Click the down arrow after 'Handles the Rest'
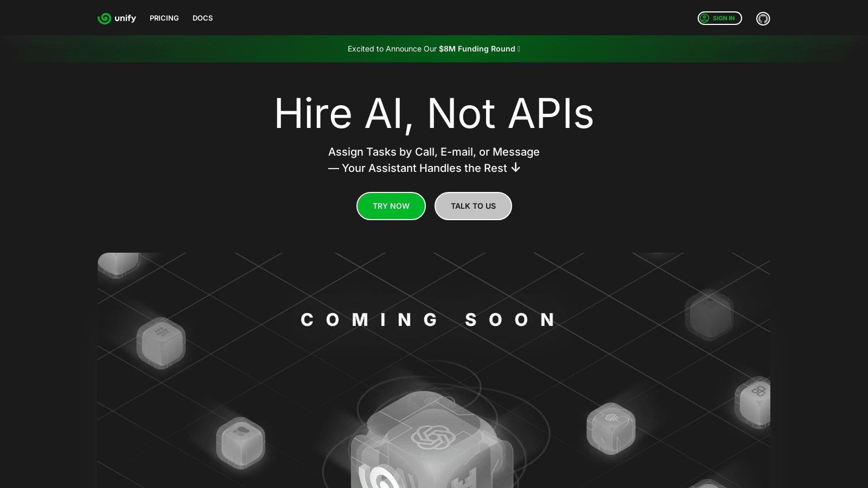This screenshot has width=868, height=488. pos(516,168)
